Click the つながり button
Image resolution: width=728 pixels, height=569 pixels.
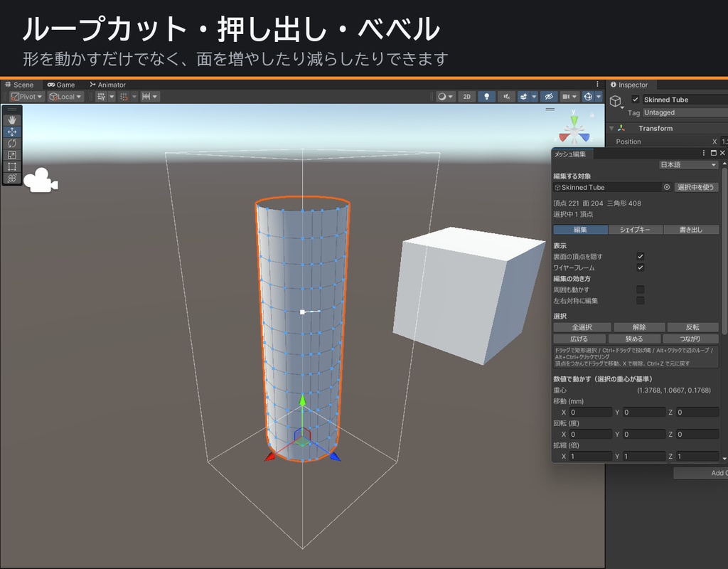690,339
